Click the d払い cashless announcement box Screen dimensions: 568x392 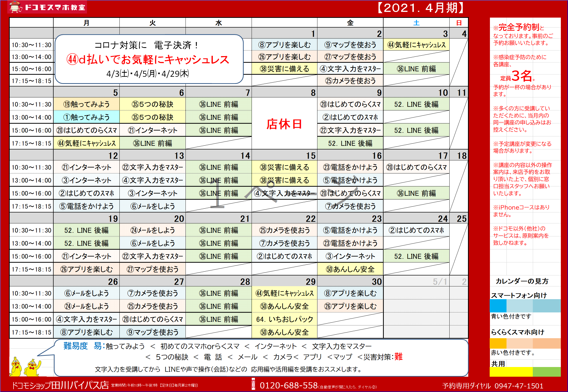[149, 59]
